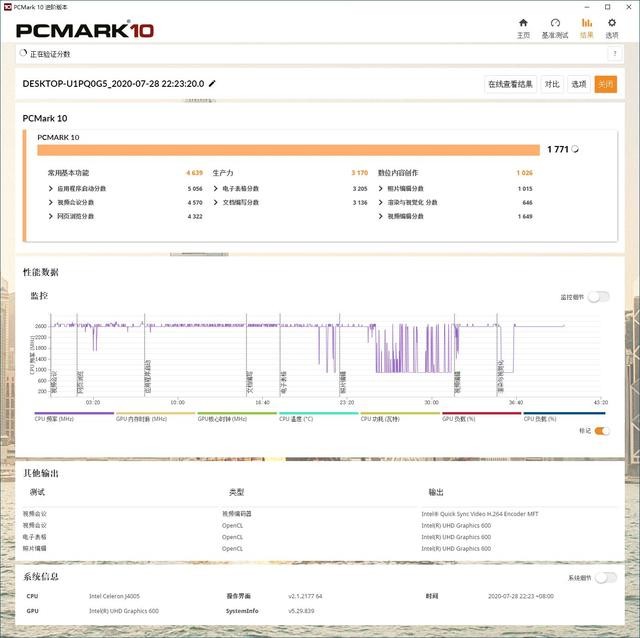Click the orange PCMARK 10 score bar
The width and height of the screenshot is (640, 638).
click(x=289, y=150)
